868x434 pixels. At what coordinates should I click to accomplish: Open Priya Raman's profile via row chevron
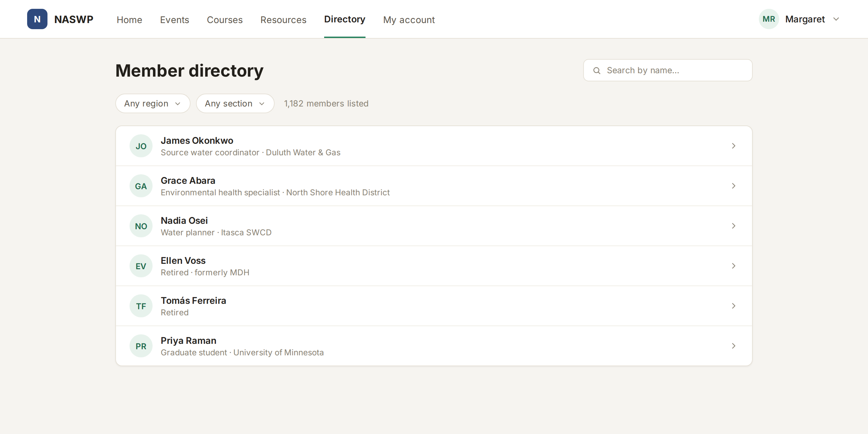pyautogui.click(x=733, y=346)
